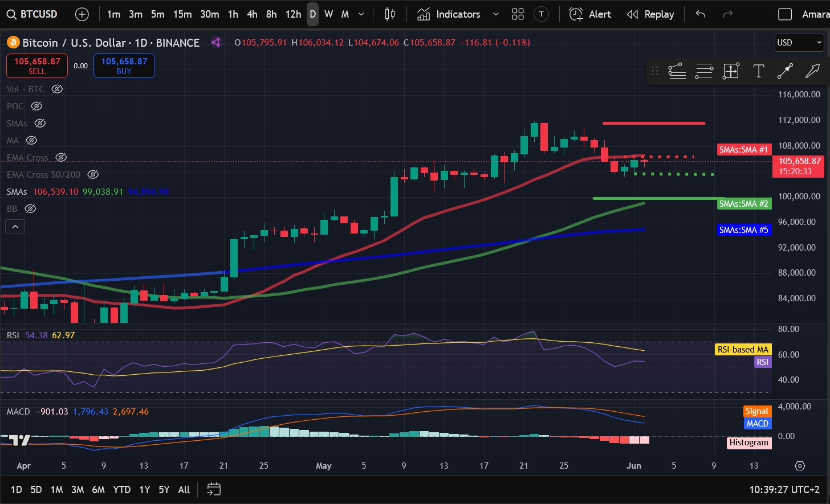This screenshot has height=504, width=830.
Task: Redo the chart action
Action: pyautogui.click(x=727, y=14)
